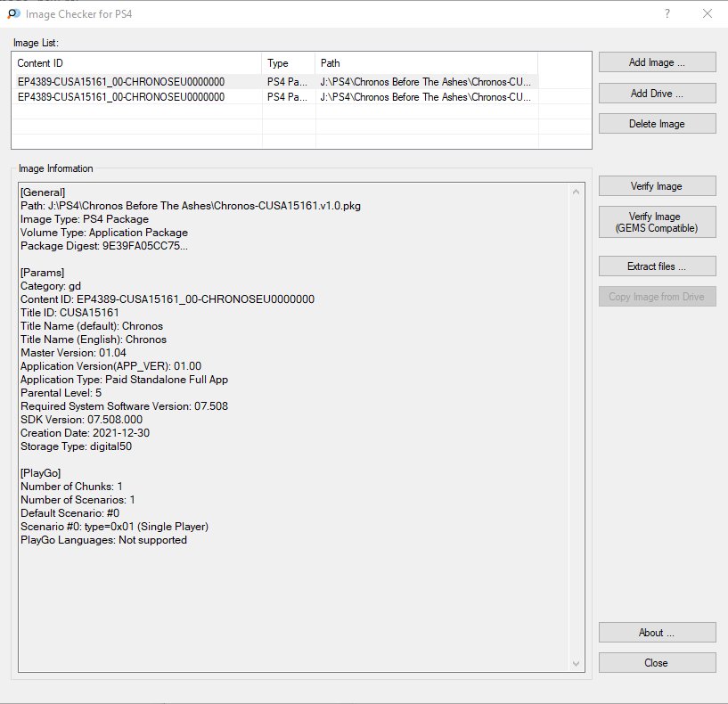
Task: Click the Volume Type: Application Package line
Action: (x=104, y=233)
